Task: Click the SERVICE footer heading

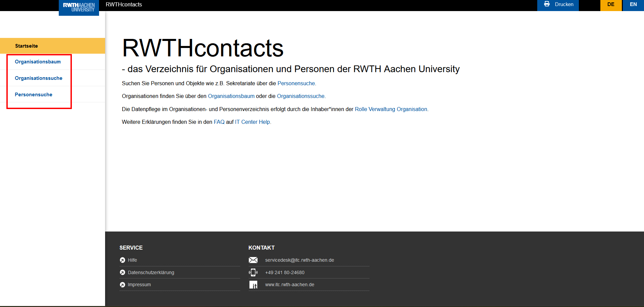Action: point(131,248)
